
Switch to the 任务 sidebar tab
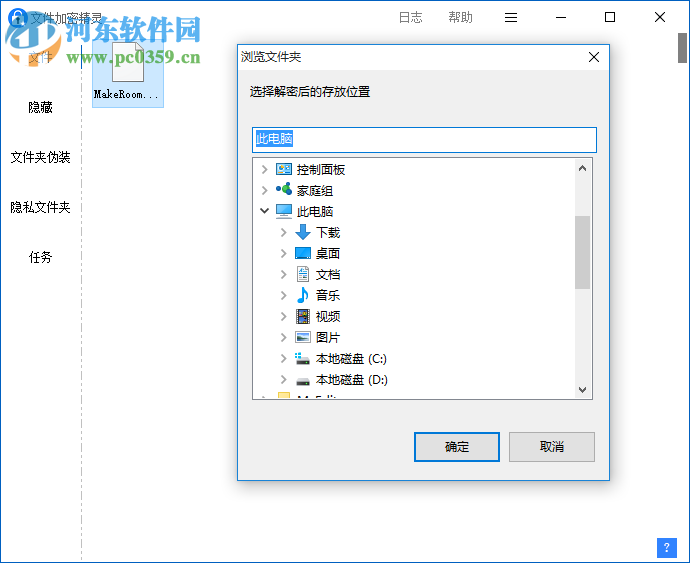click(40, 257)
